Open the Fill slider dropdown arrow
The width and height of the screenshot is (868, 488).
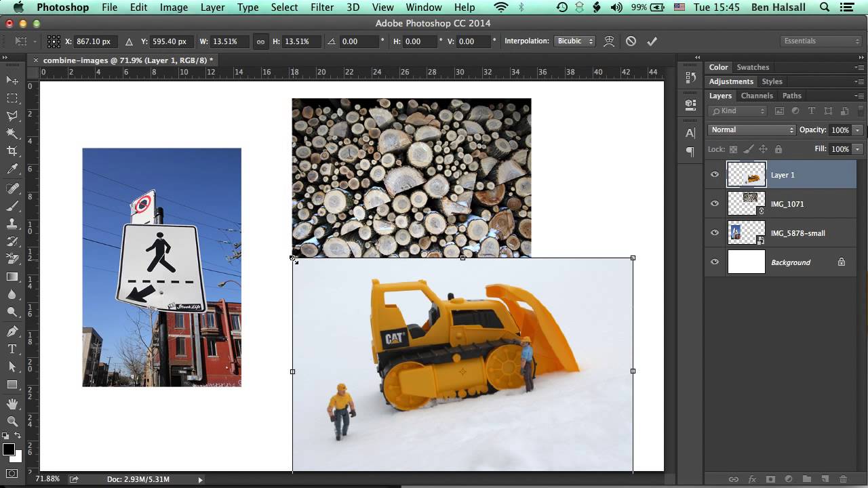pyautogui.click(x=857, y=149)
